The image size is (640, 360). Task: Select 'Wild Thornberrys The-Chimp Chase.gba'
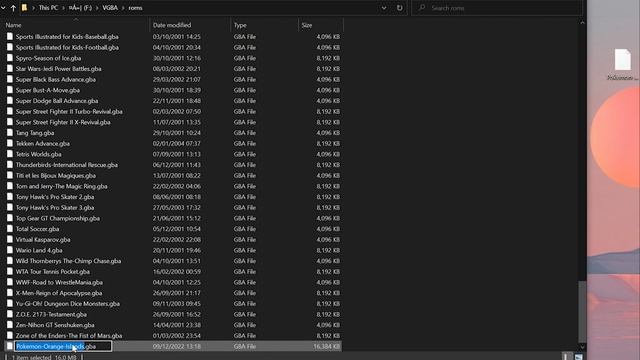pyautogui.click(x=68, y=261)
